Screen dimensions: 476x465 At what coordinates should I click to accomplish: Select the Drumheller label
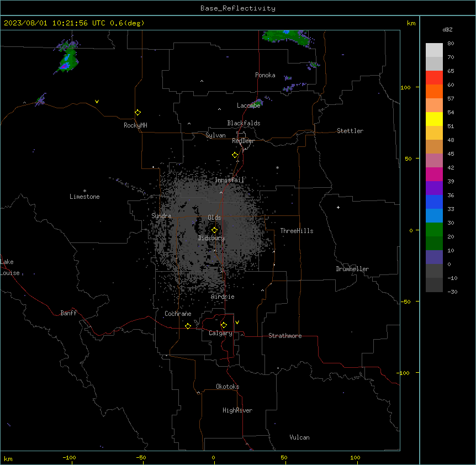coord(352,269)
